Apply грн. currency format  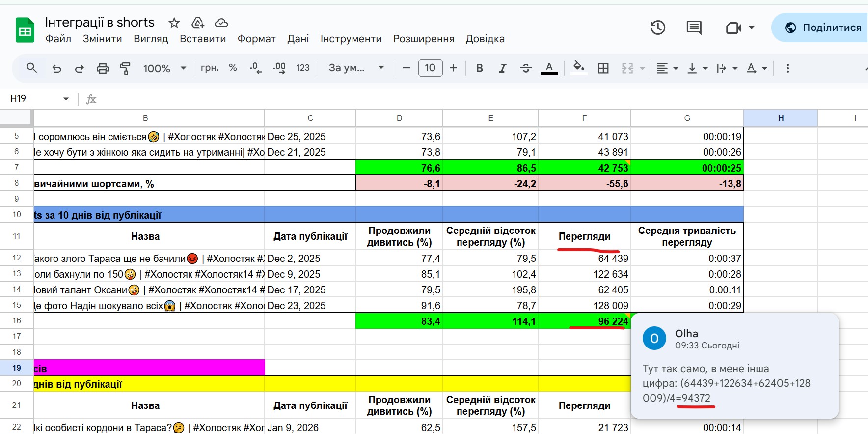point(210,68)
